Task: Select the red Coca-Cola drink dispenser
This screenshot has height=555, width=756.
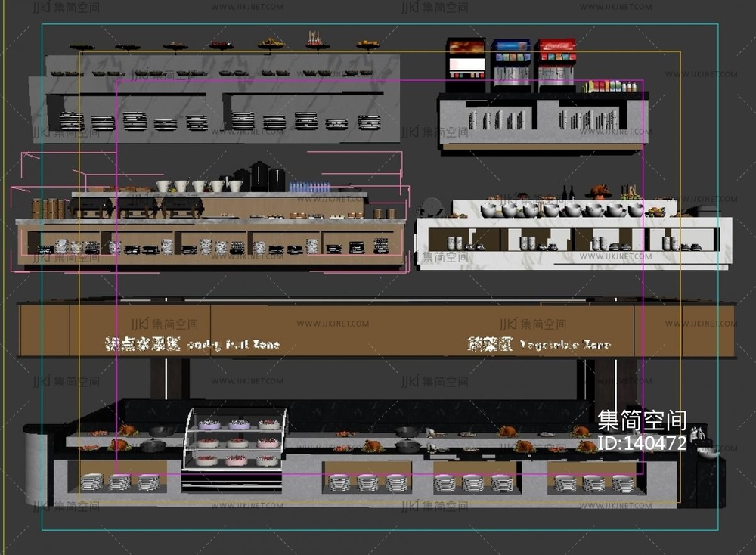Action: point(556,64)
